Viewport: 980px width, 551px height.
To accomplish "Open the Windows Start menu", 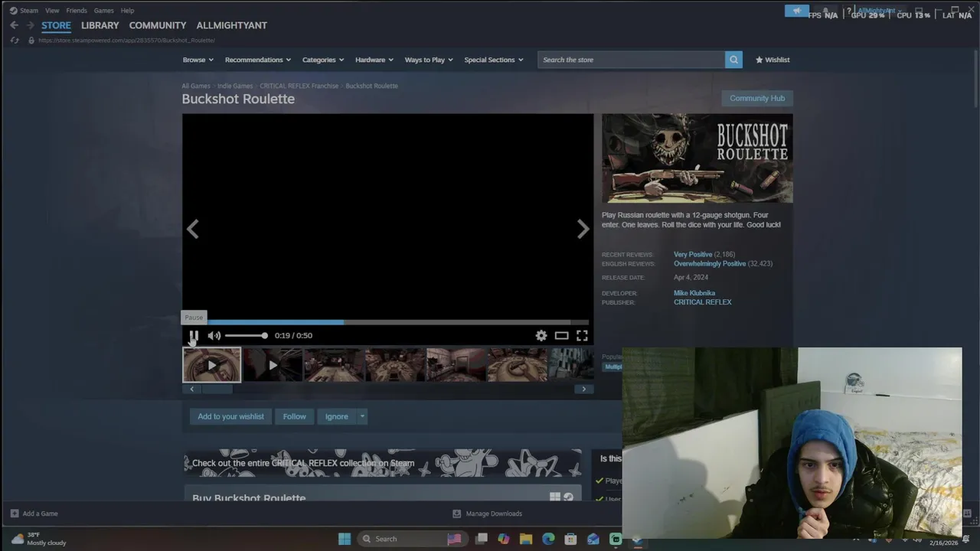I will 345,539.
